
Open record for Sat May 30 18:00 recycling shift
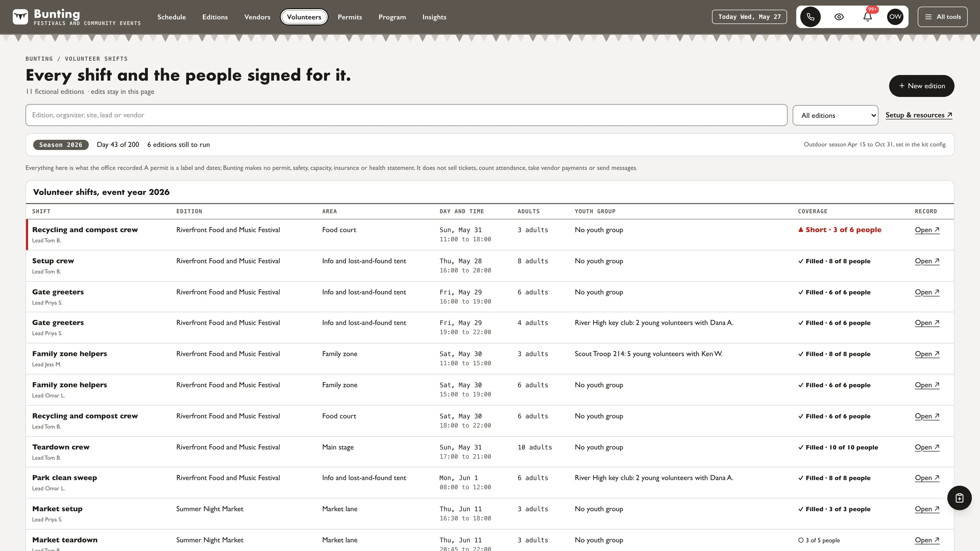point(927,416)
